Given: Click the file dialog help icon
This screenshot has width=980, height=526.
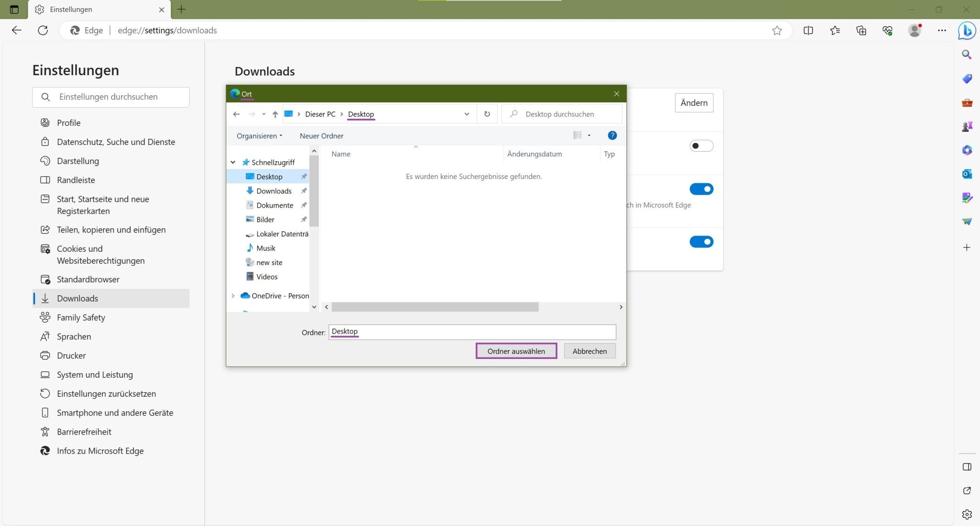Looking at the screenshot, I should tap(612, 135).
